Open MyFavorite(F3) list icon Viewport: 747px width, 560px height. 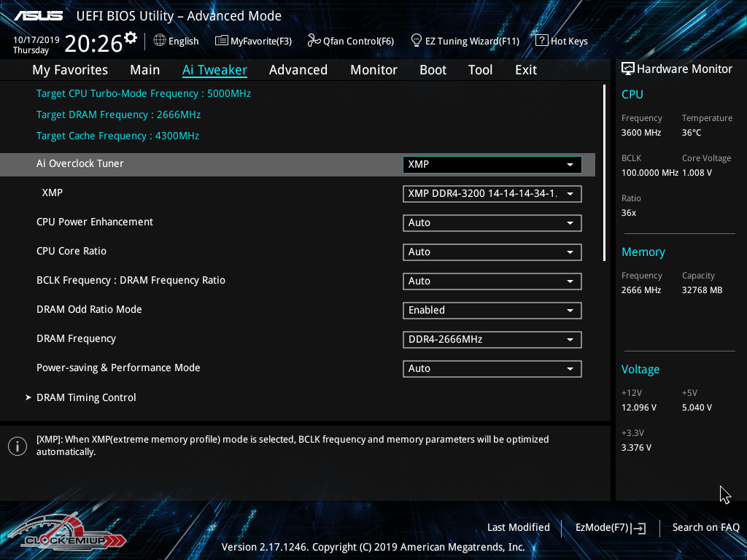tap(222, 41)
